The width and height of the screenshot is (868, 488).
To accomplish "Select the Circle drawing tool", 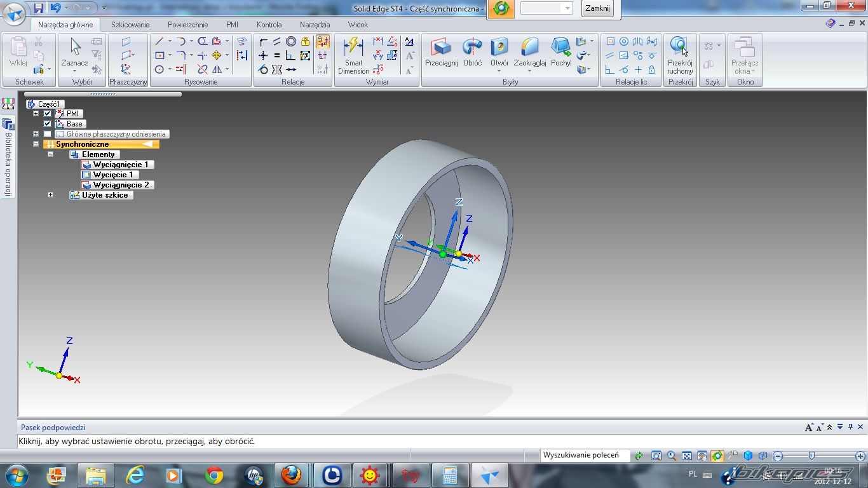I will [159, 69].
